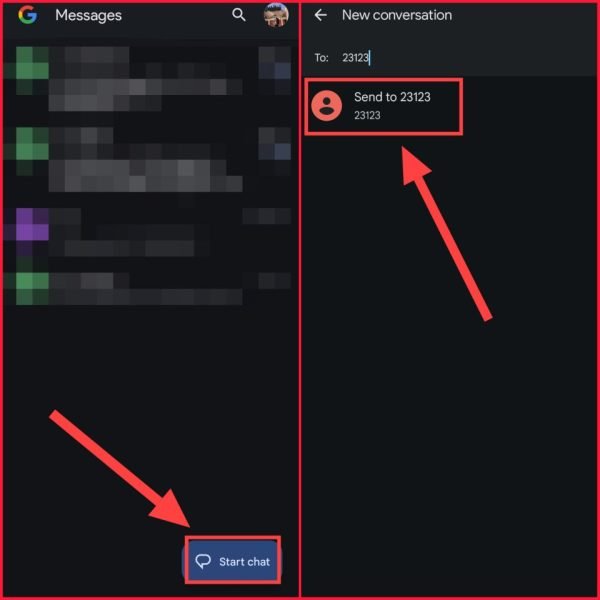Open the account profile picture
This screenshot has width=600, height=600.
pos(276,15)
